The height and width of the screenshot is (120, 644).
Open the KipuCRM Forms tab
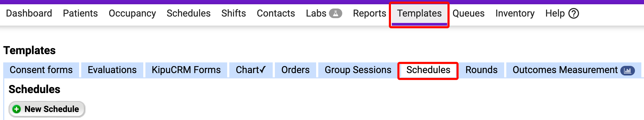pyautogui.click(x=186, y=70)
